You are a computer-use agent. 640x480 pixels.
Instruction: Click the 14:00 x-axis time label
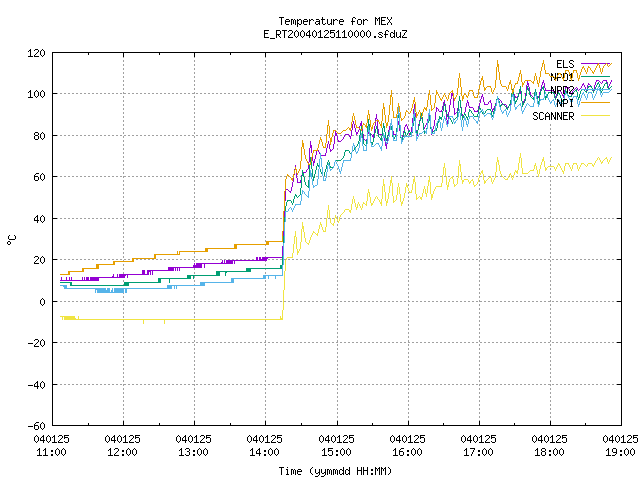coord(264,452)
